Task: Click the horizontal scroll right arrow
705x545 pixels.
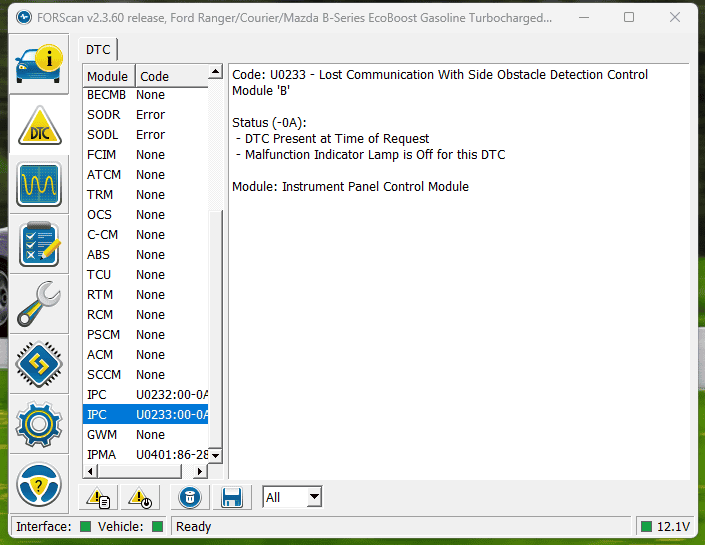Action: point(200,471)
